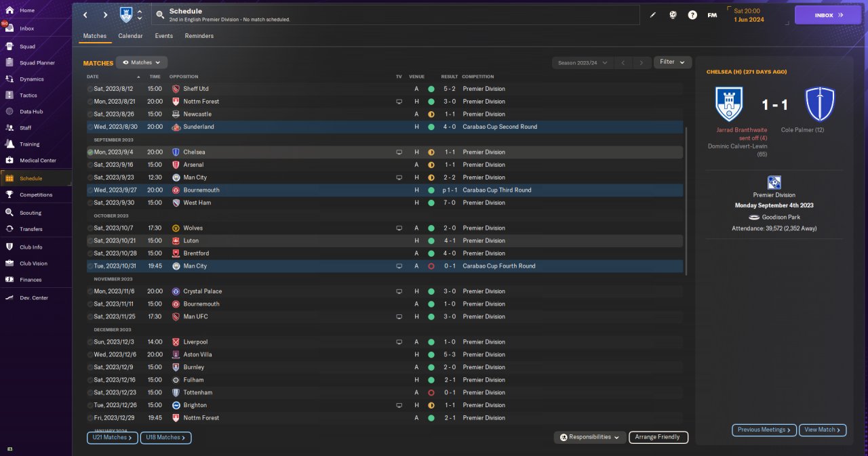Open the Scouting sidebar icon
The height and width of the screenshot is (456, 868).
(9, 212)
